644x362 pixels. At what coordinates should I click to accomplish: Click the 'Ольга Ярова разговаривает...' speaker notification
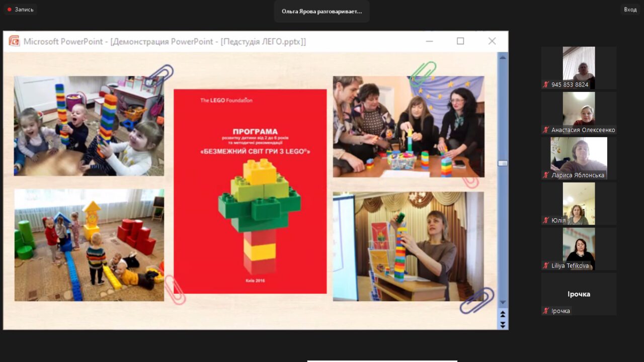tap(322, 11)
